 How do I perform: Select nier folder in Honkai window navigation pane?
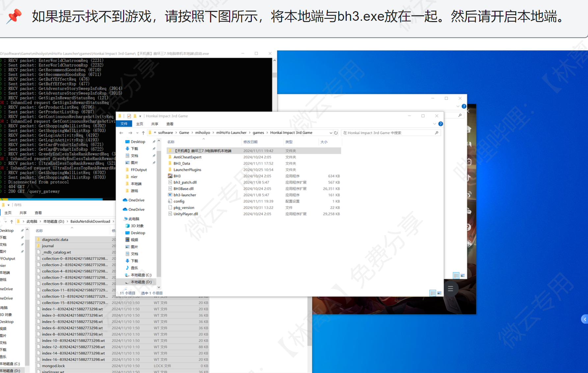[134, 177]
